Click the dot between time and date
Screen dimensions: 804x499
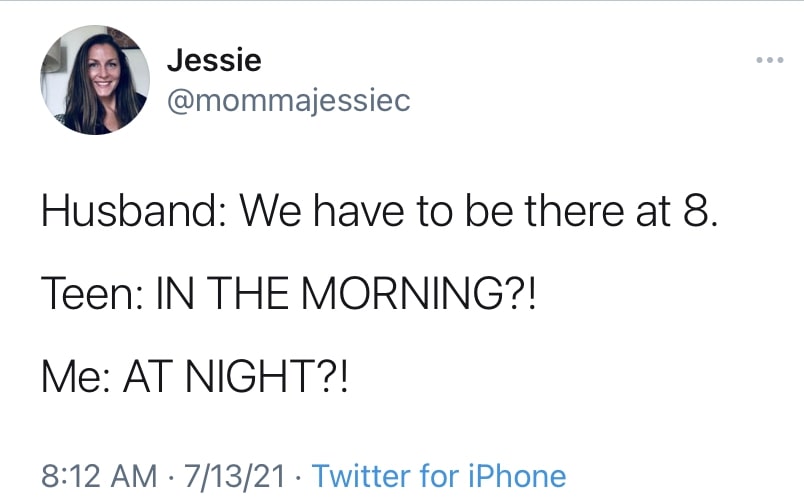pos(169,477)
